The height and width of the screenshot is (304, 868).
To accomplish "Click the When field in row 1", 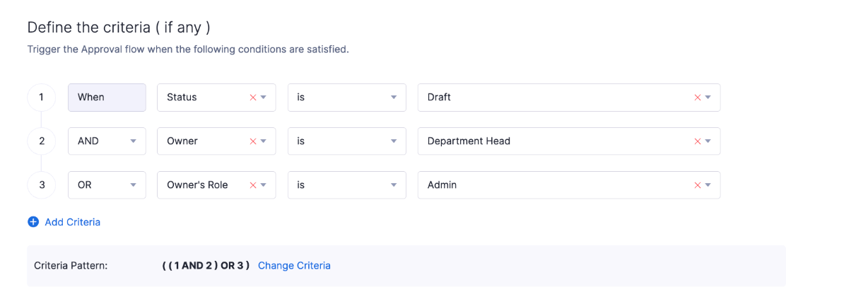I will (107, 98).
